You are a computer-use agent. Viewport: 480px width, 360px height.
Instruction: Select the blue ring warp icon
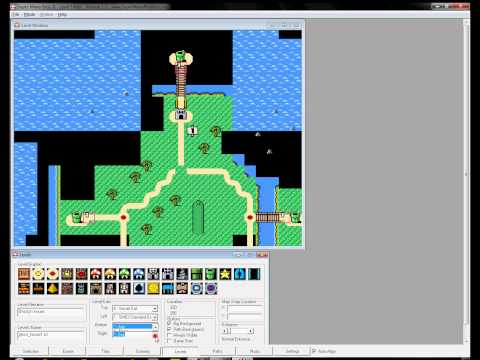pyautogui.click(x=196, y=288)
